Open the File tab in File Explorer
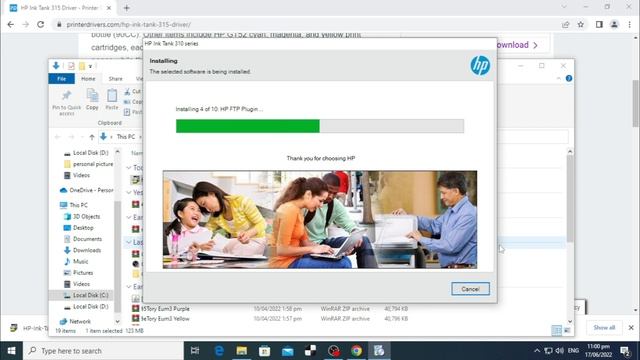This screenshot has width=640, height=360. click(x=62, y=79)
